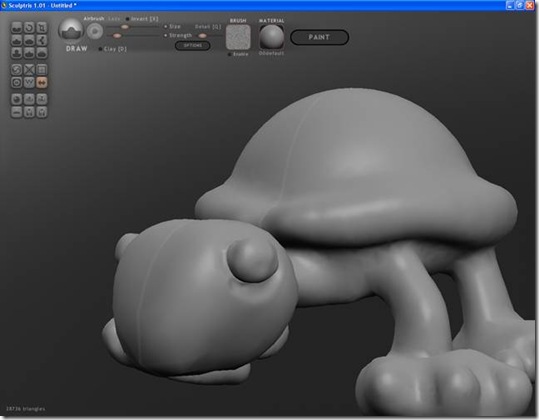
Task: Click the Subdivide All icon
Action: [42, 70]
